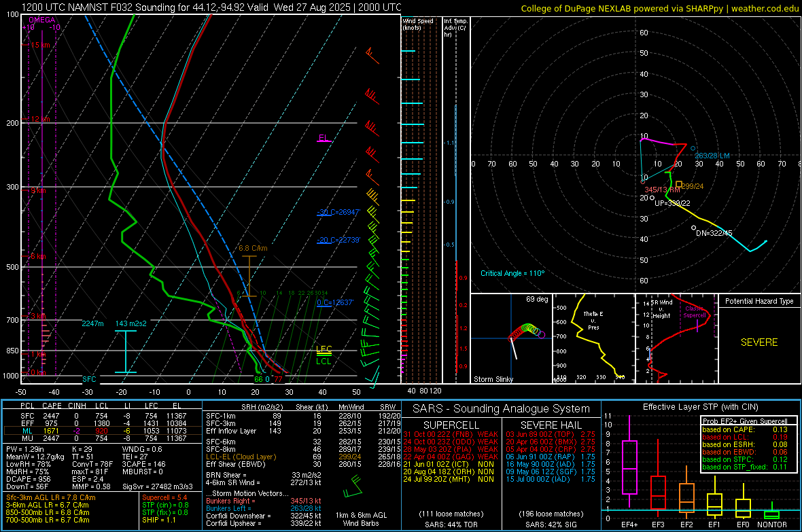Click "Sfc-3km AGL LR = 7.8 C/km" text
The width and height of the screenshot is (802, 532).
point(51,497)
